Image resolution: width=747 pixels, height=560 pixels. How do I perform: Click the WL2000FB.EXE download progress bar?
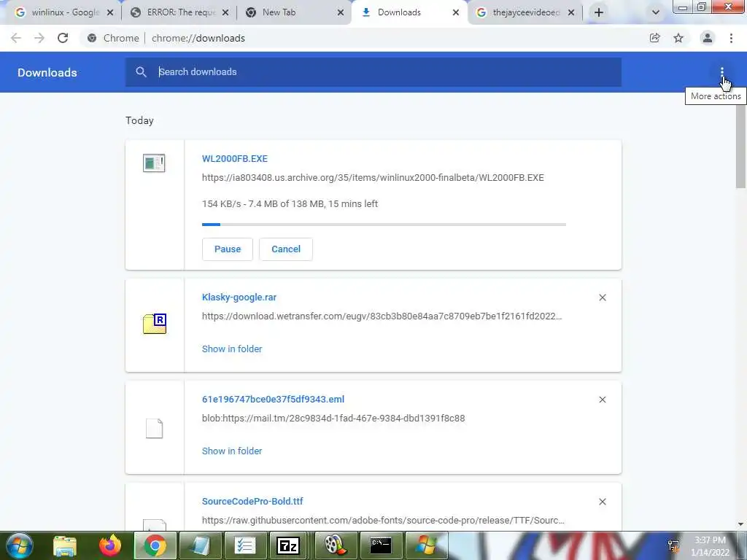[x=384, y=225]
